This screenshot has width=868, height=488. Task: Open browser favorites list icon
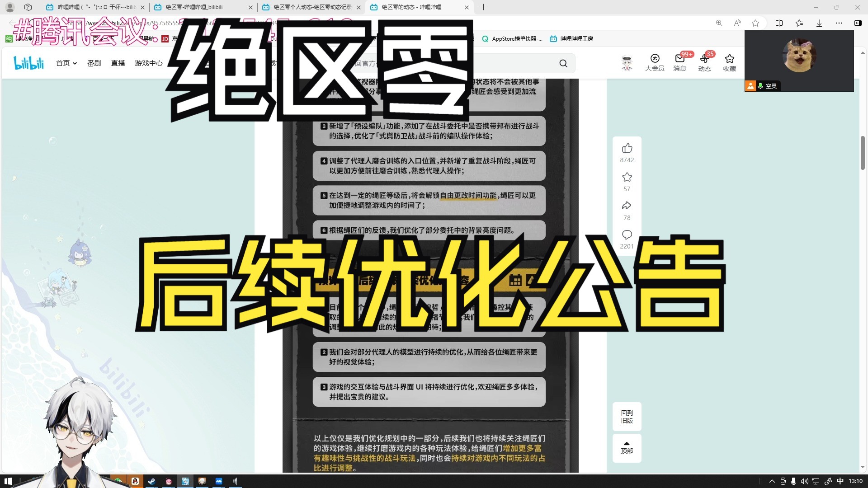pyautogui.click(x=799, y=23)
